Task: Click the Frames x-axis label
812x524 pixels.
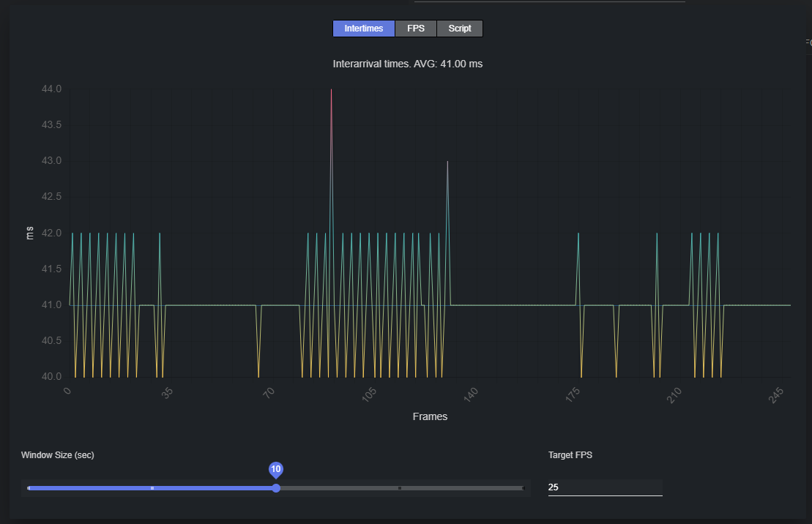Action: pyautogui.click(x=430, y=416)
